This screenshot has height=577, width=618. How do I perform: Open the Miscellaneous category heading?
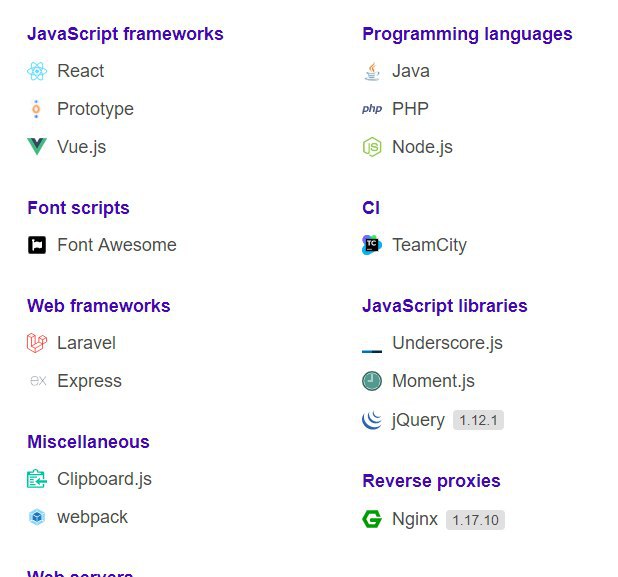point(88,442)
